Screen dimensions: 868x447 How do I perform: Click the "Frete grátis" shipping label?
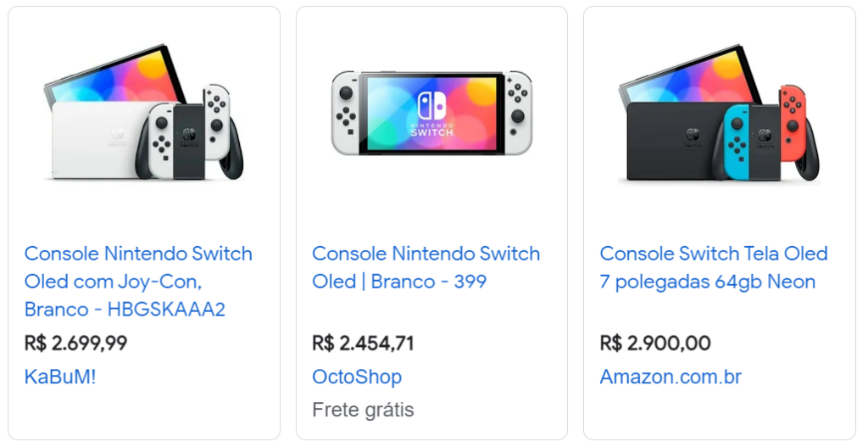[363, 410]
